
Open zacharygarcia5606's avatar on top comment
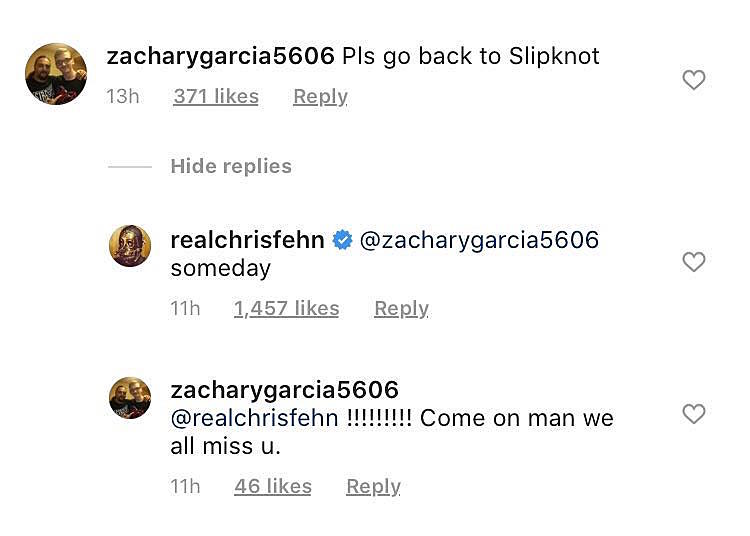point(56,74)
